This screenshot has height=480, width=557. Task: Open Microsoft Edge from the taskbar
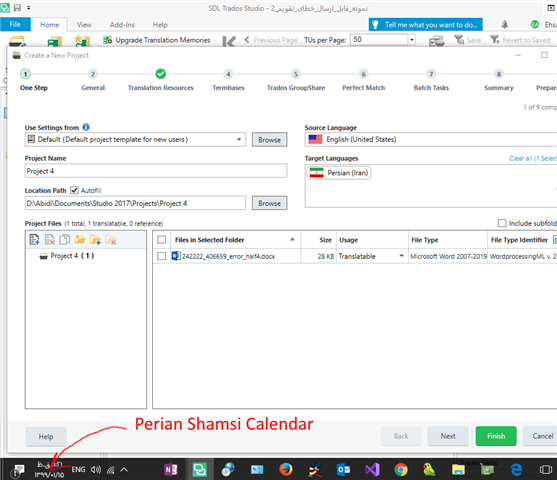coord(516,470)
